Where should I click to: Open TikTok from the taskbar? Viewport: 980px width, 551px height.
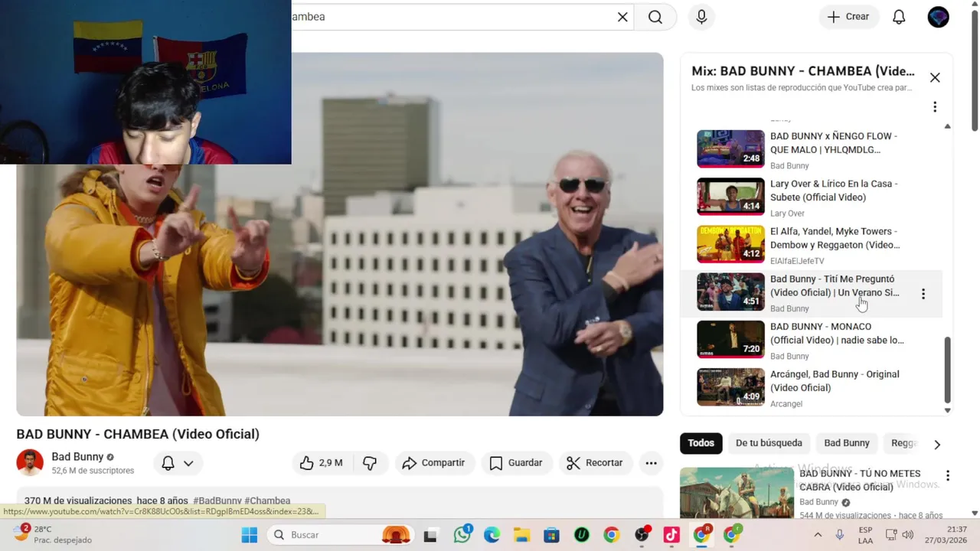click(671, 535)
